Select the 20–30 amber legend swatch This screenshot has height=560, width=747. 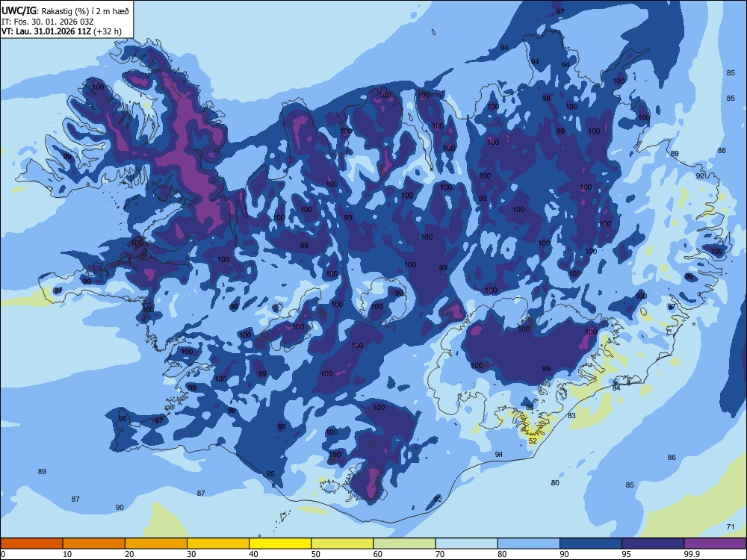[156, 544]
